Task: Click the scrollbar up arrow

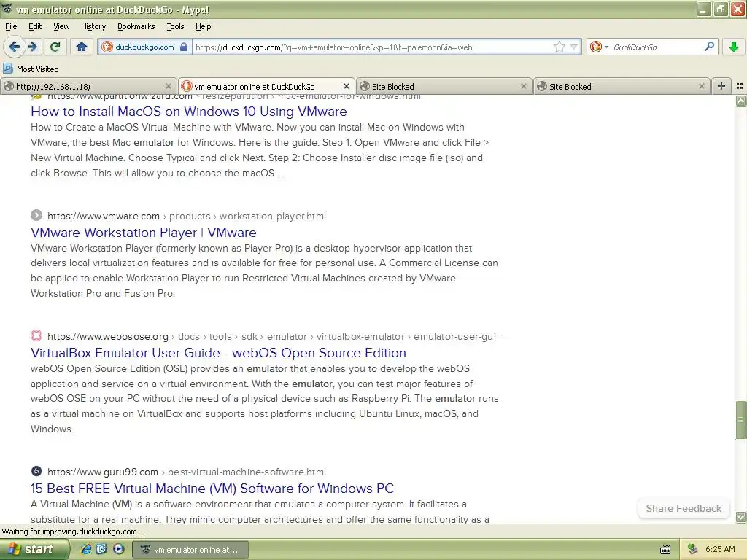Action: (x=740, y=101)
